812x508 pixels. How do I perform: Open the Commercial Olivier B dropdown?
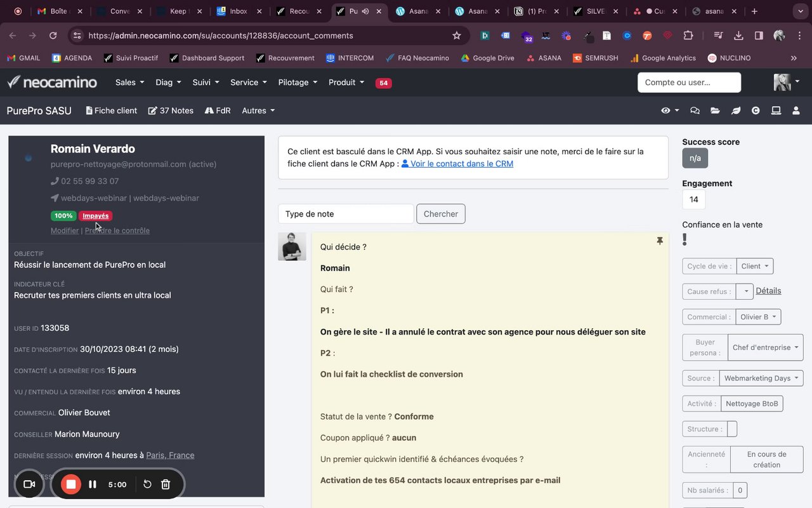pos(758,317)
